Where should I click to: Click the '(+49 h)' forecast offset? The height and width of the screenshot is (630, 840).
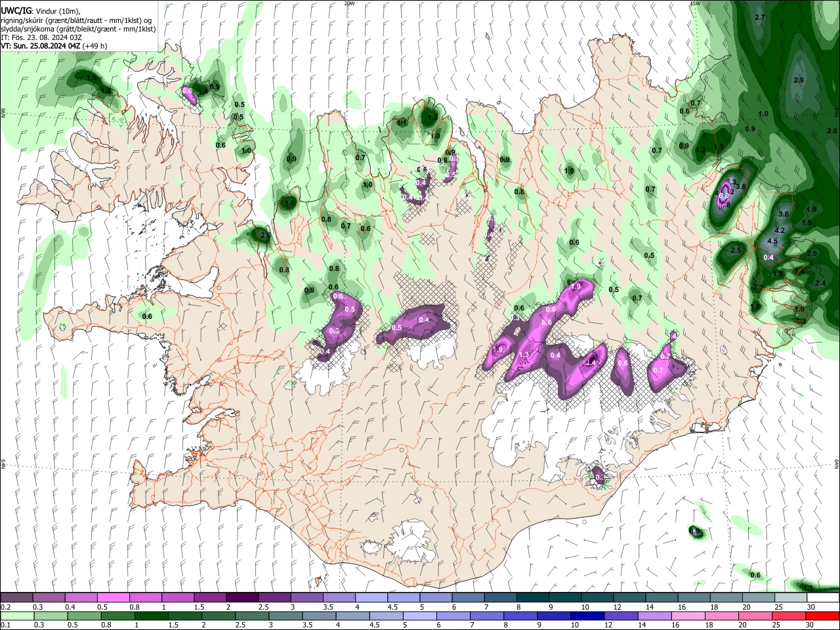[95, 46]
